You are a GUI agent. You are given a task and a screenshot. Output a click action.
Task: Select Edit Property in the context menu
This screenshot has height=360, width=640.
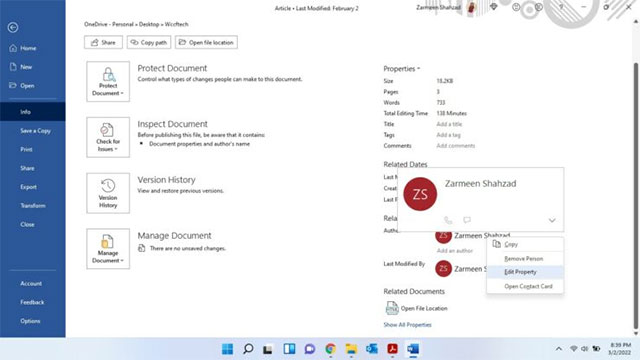[525, 272]
